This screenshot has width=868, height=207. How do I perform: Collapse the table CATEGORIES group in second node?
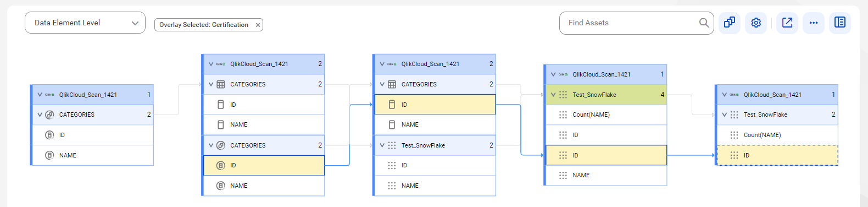click(x=211, y=84)
